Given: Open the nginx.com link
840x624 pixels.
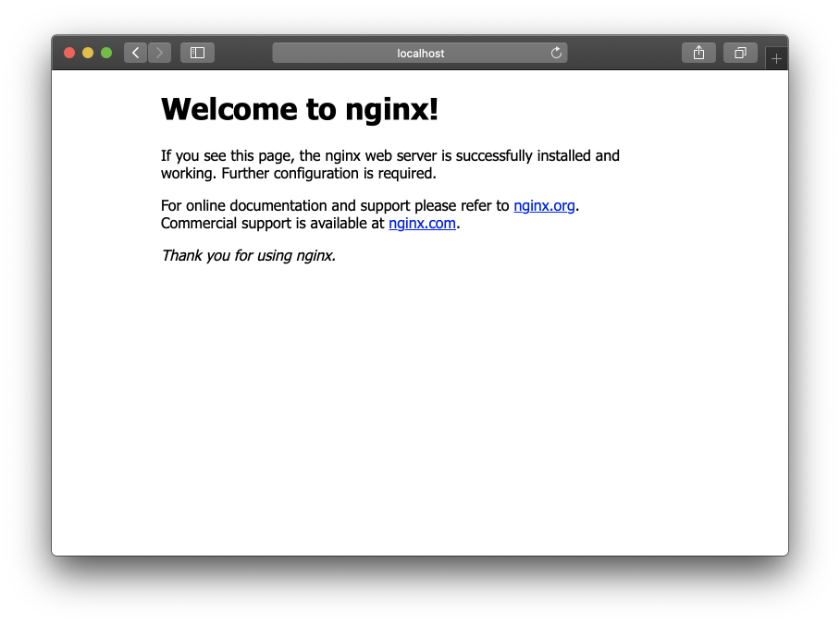Looking at the screenshot, I should point(422,223).
